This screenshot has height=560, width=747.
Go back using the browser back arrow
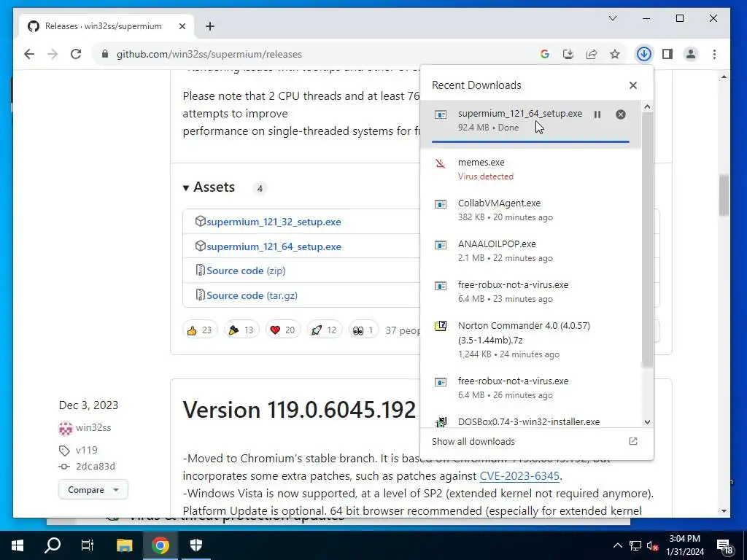click(29, 54)
